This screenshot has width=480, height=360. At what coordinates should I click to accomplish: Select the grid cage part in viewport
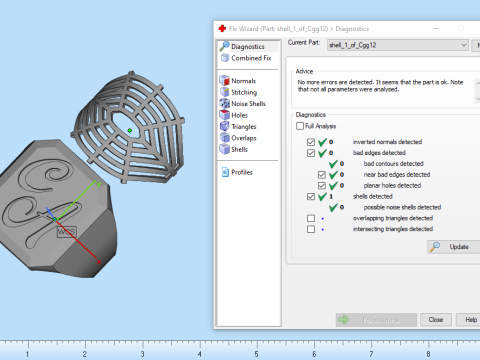[x=128, y=128]
